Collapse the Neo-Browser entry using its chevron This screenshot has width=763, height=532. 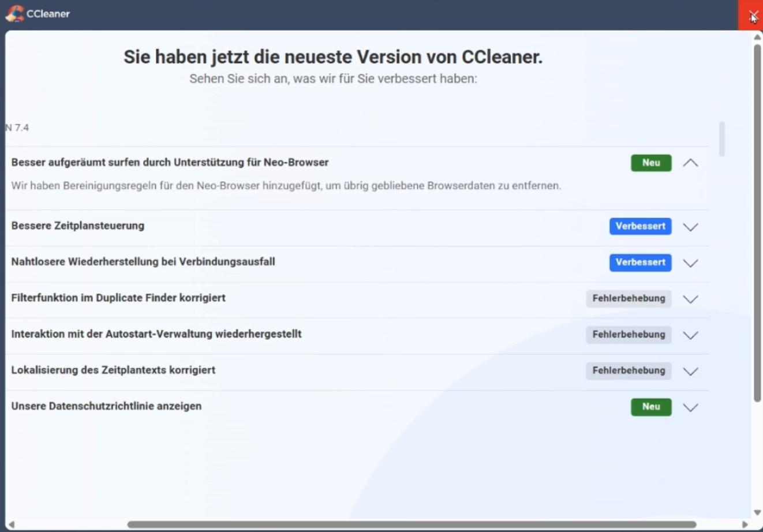point(690,163)
